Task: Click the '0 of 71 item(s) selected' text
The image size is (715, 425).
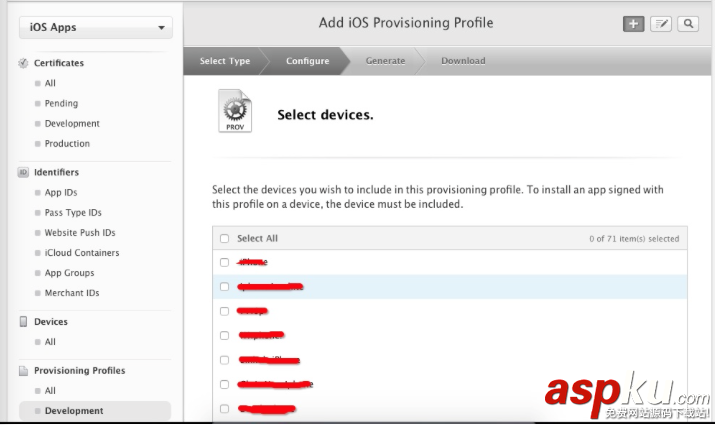Action: tap(634, 238)
